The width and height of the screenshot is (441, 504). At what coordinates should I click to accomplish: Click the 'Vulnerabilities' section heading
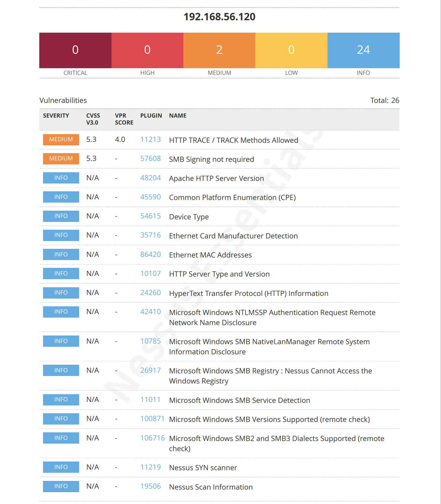click(x=63, y=100)
